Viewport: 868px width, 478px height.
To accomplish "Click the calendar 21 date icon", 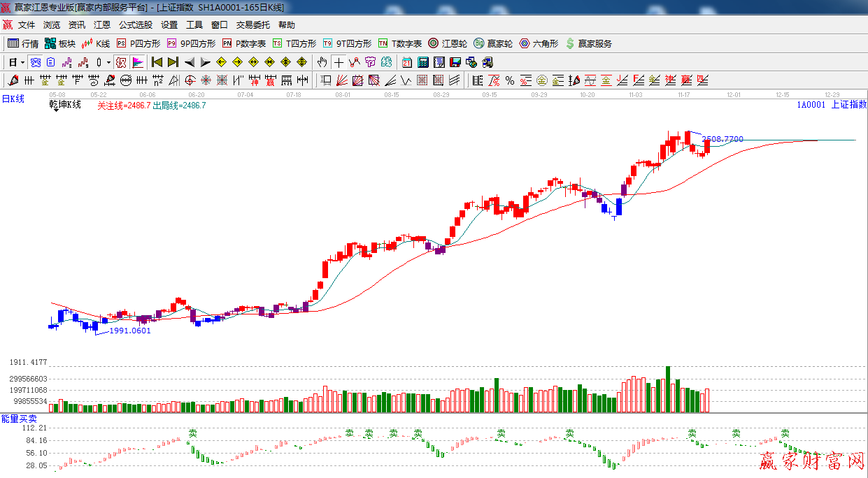I will [x=406, y=62].
